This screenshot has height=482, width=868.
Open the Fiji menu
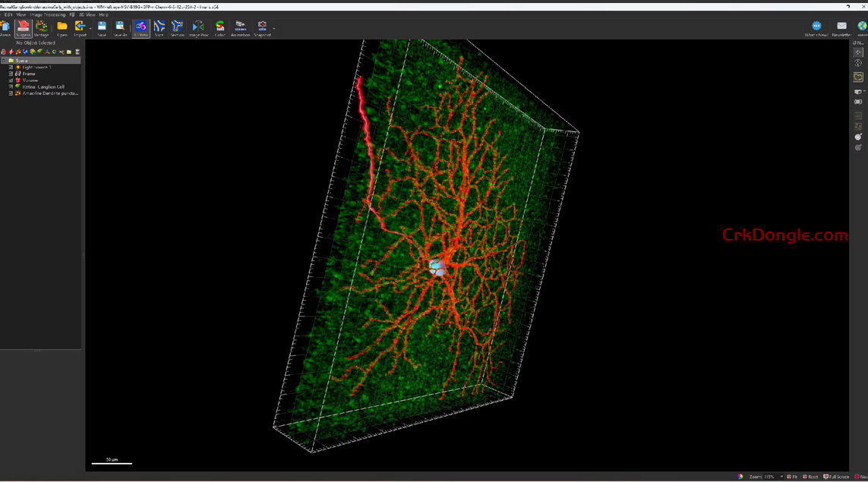click(x=72, y=14)
